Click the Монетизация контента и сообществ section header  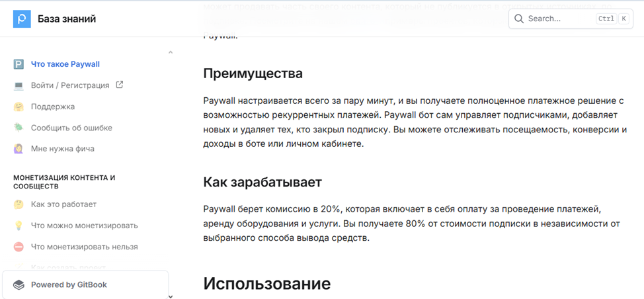tap(65, 182)
